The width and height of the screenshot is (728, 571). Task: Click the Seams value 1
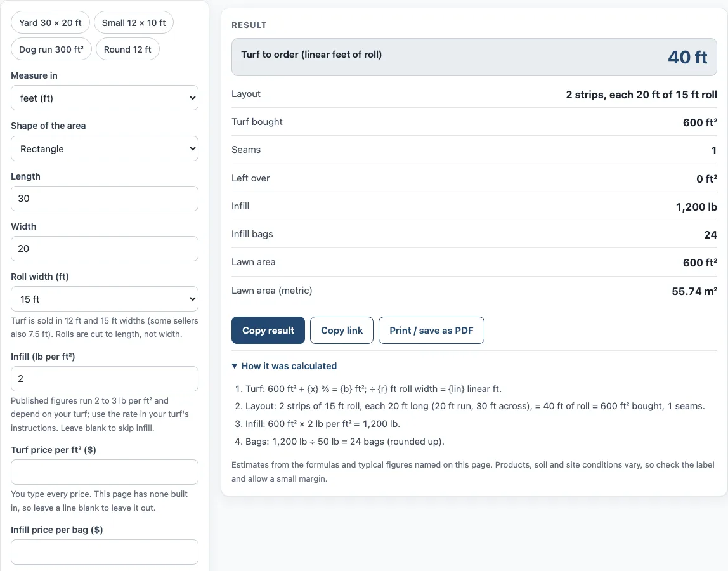click(714, 150)
